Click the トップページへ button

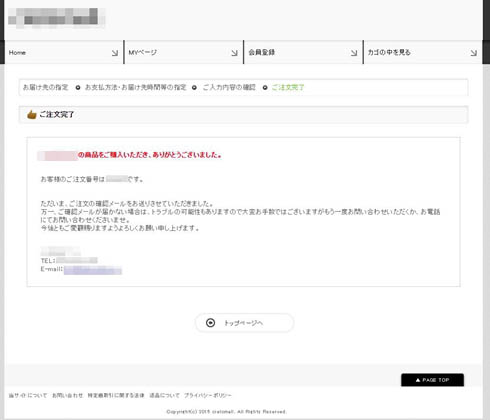pos(244,323)
